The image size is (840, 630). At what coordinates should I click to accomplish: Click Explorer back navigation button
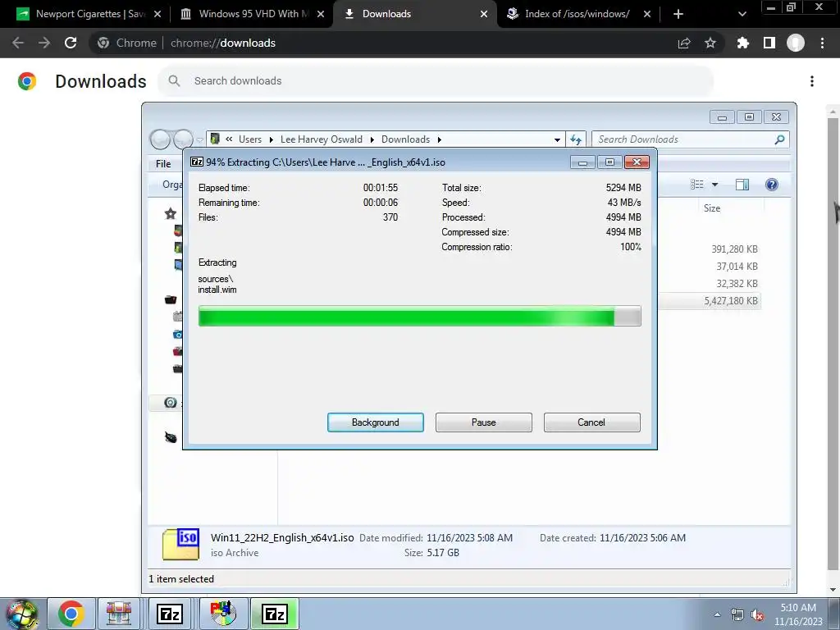pos(160,139)
